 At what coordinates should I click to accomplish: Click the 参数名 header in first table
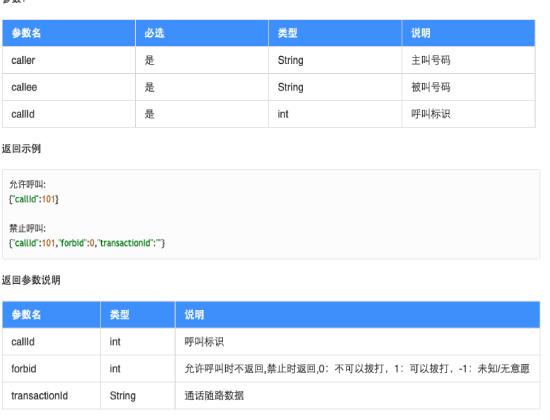69,33
